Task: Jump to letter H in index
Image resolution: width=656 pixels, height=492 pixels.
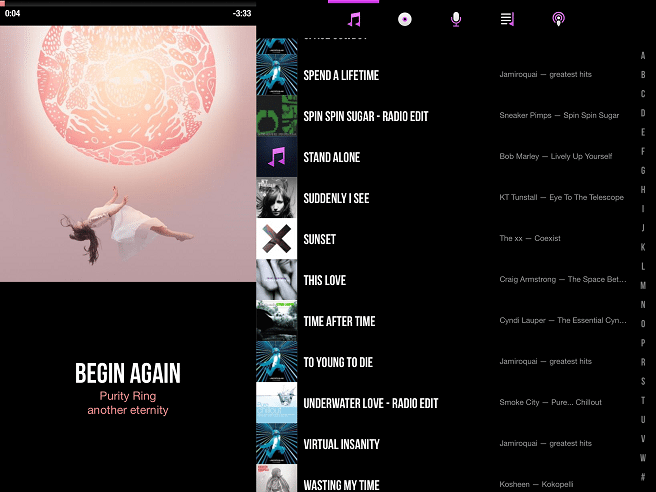Action: point(643,190)
